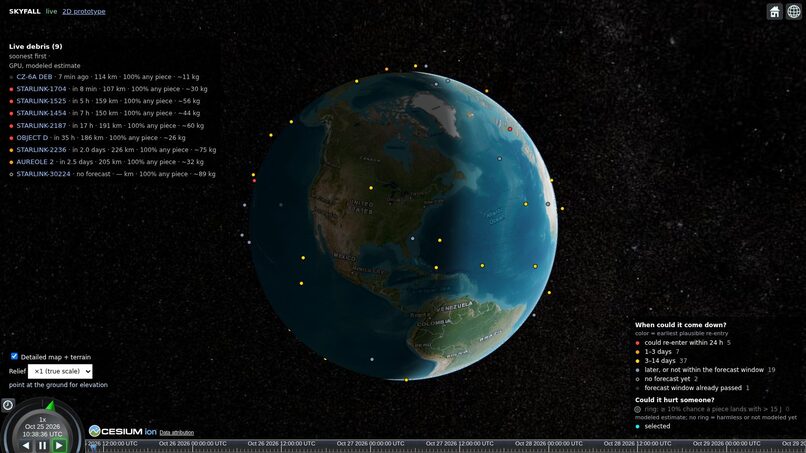Toggle Detailed map + terrain checkbox
This screenshot has width=806, height=453.
(x=14, y=356)
